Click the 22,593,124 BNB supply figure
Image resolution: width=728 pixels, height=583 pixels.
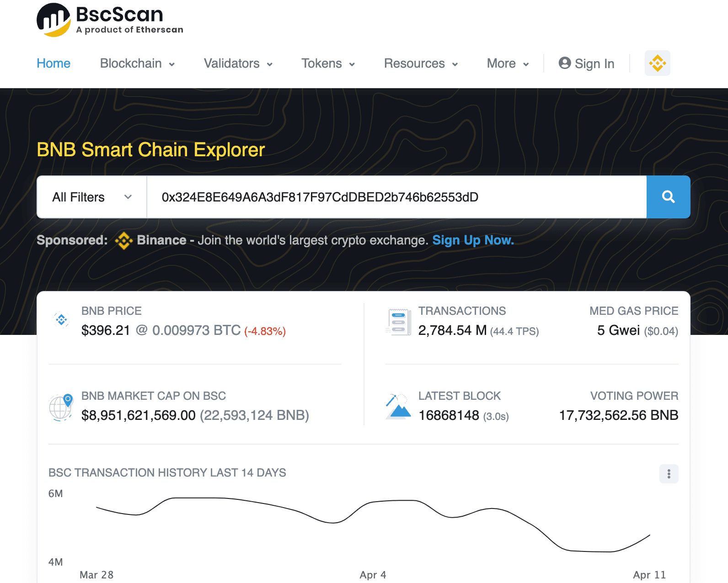pos(254,415)
